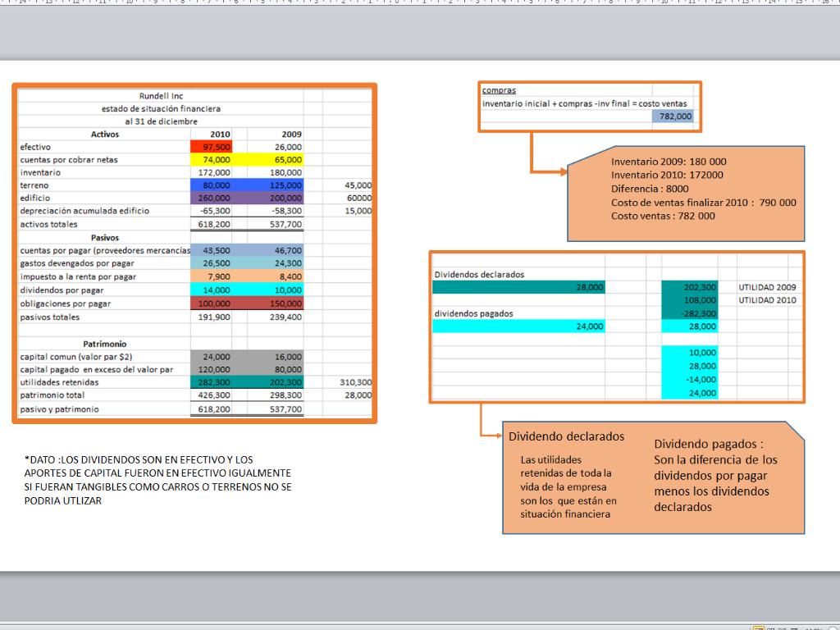Select the blue 782,000 cell under compras

(676, 116)
